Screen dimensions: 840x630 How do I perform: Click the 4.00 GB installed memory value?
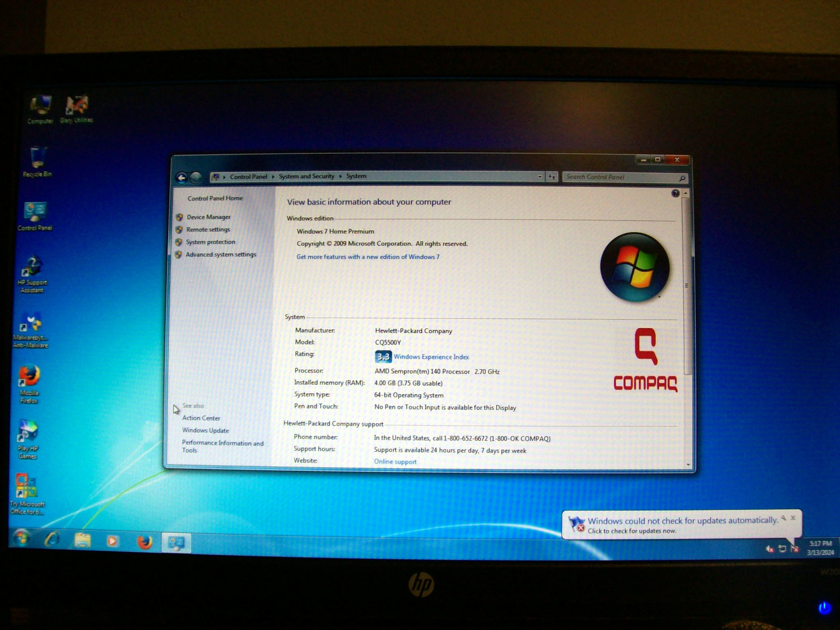(x=408, y=383)
